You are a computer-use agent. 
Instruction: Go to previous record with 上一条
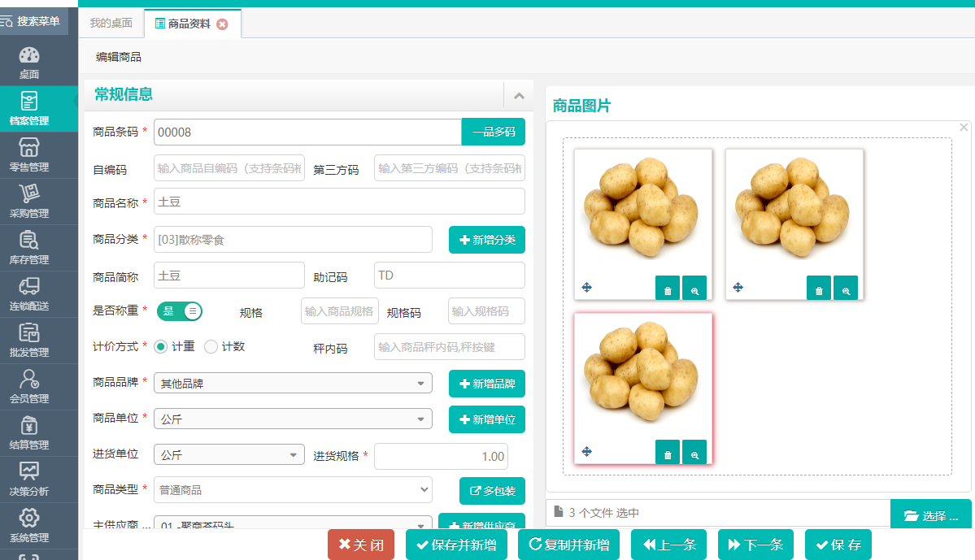pyautogui.click(x=668, y=545)
